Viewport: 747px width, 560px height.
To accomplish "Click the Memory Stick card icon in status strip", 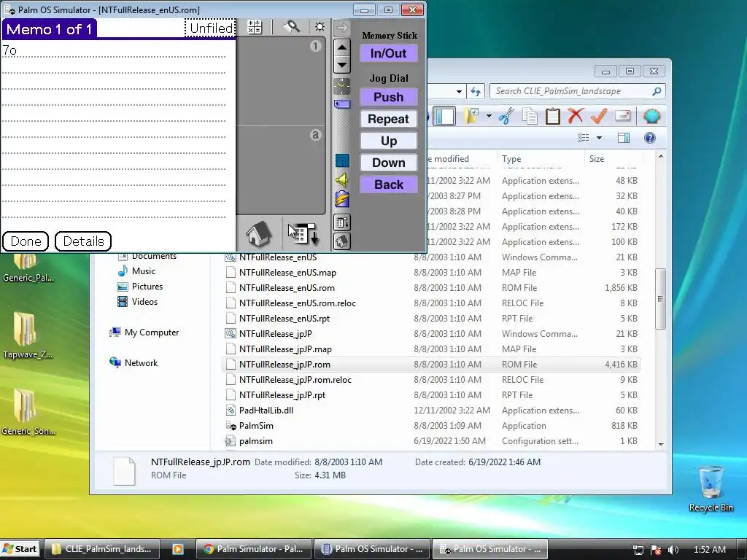I will coord(341,104).
